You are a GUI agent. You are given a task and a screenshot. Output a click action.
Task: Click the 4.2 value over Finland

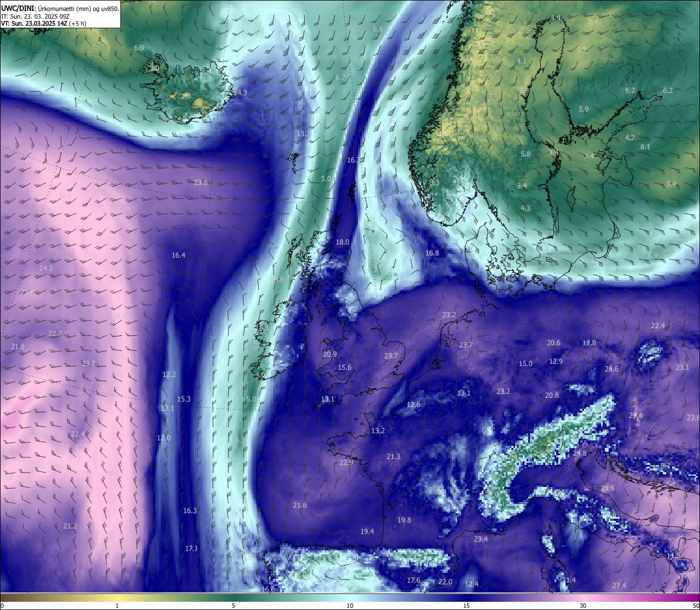point(630,138)
